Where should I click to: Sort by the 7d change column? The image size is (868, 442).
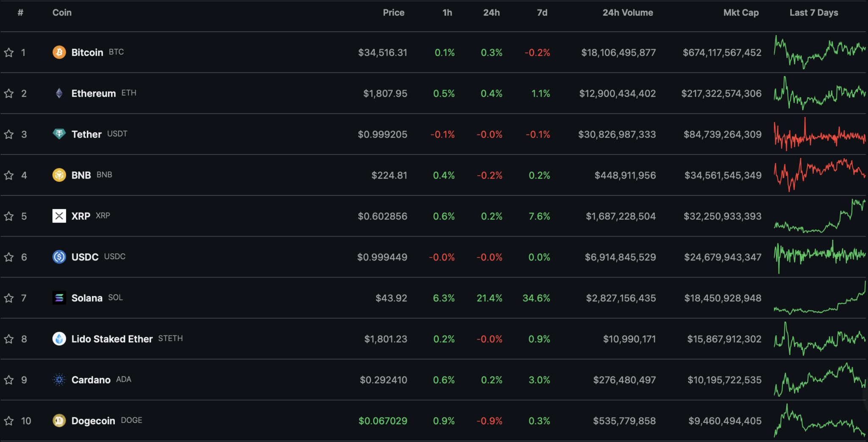[x=542, y=13]
